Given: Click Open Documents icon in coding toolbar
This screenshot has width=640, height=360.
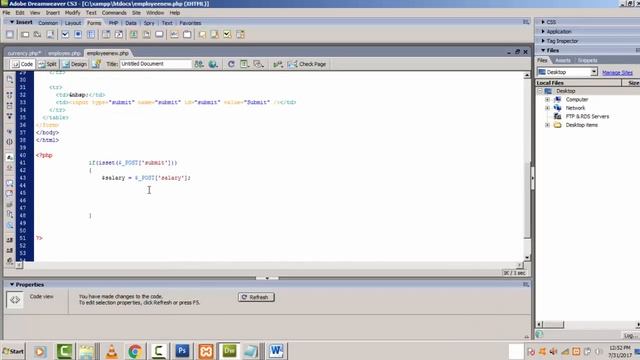Looking at the screenshot, I should (10, 79).
